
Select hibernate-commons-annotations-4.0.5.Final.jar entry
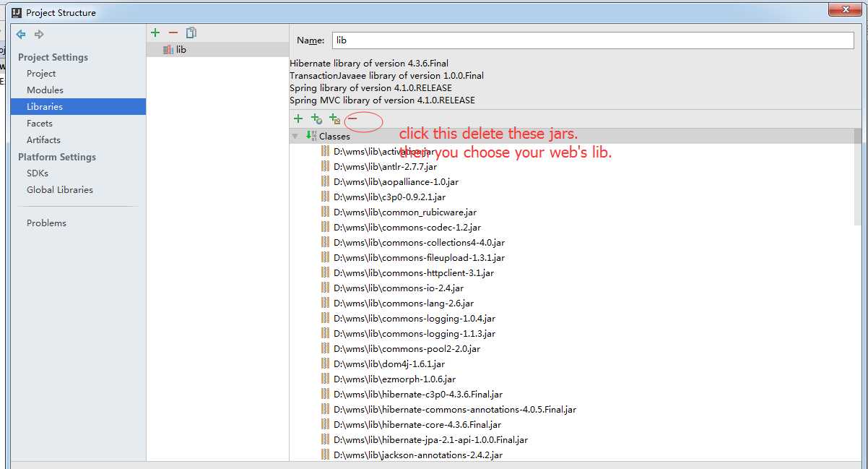click(x=455, y=409)
